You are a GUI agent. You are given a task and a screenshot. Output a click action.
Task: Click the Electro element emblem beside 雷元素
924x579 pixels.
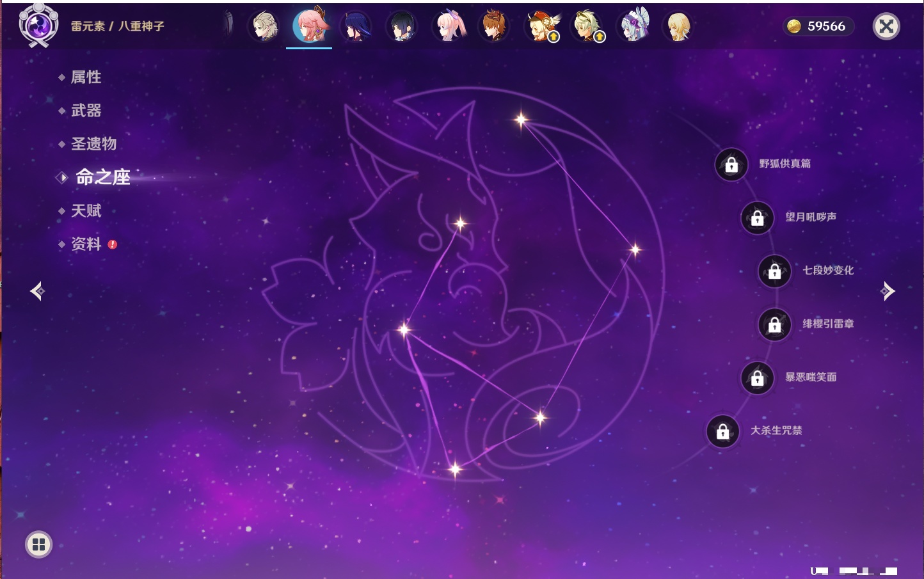pyautogui.click(x=38, y=26)
